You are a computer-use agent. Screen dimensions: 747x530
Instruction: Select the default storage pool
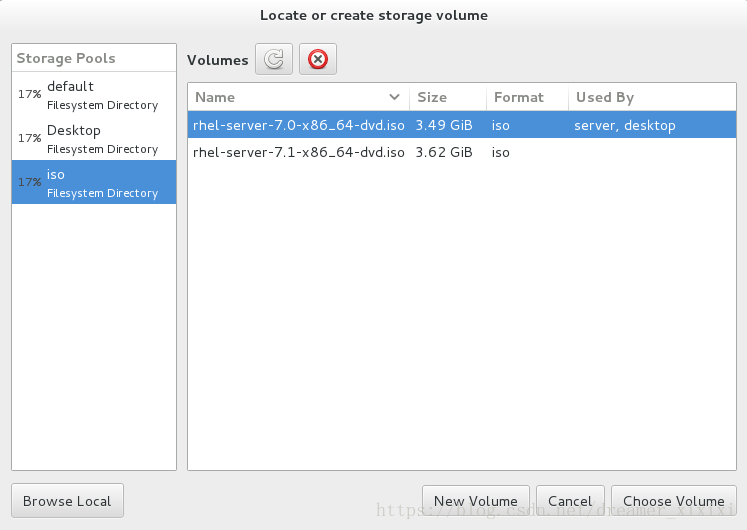pos(94,94)
